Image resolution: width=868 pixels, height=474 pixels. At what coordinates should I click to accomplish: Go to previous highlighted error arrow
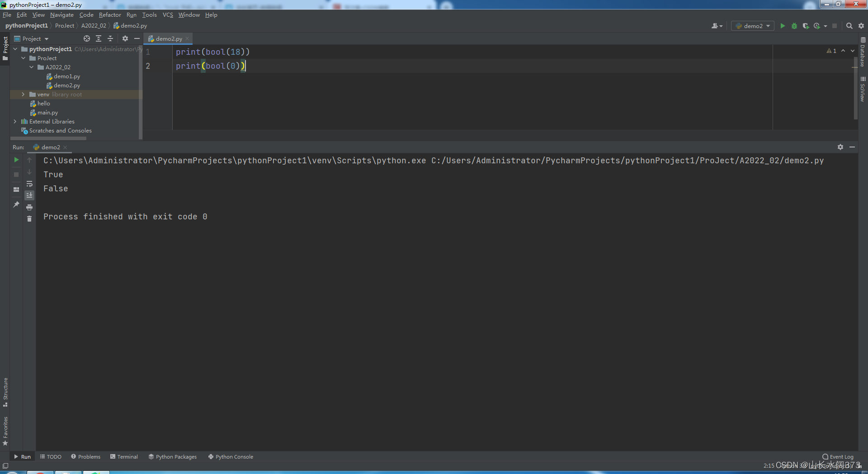843,51
